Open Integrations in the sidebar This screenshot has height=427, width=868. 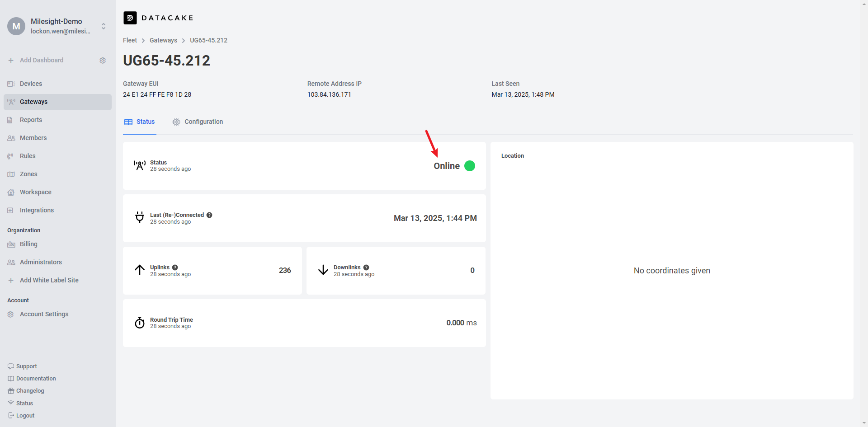(57, 211)
